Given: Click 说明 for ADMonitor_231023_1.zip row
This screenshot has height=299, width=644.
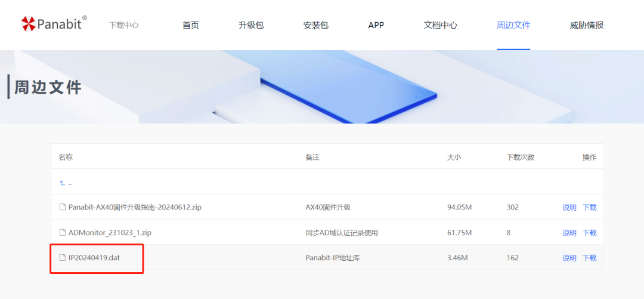Looking at the screenshot, I should 569,233.
